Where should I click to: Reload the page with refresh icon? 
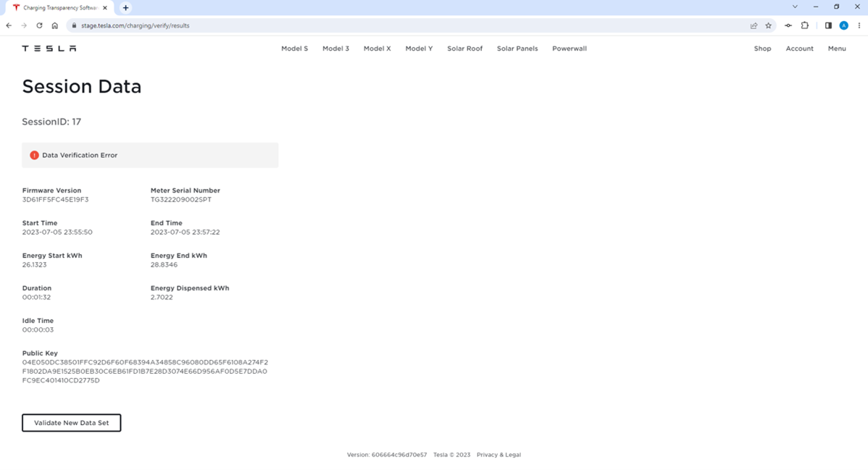click(39, 25)
